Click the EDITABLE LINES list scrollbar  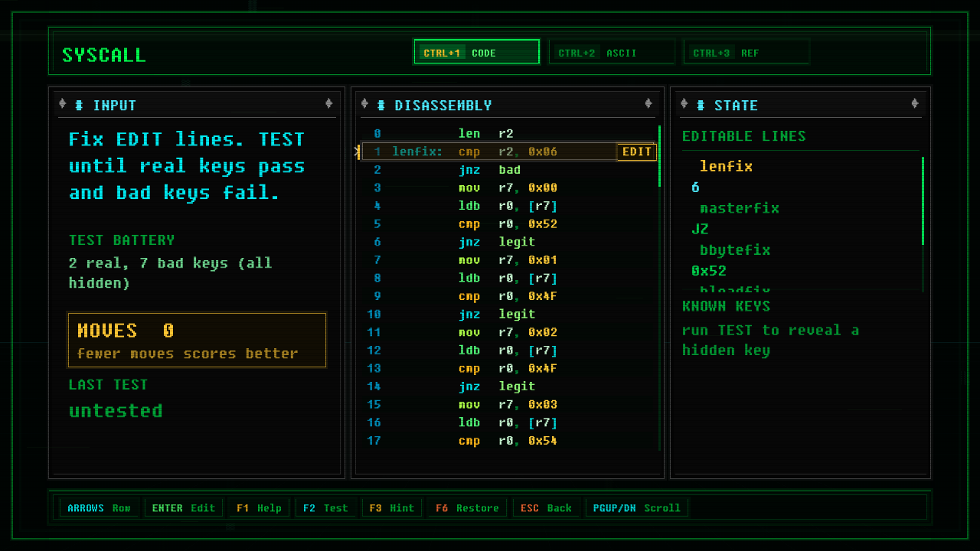923,223
